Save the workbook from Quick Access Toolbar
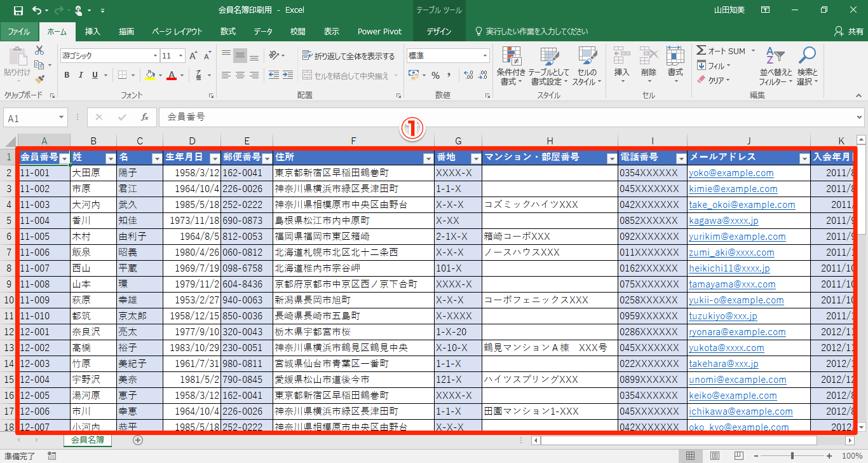 (x=18, y=10)
